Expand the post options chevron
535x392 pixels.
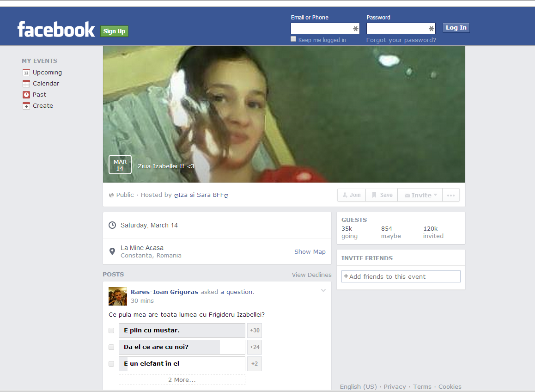coord(323,291)
